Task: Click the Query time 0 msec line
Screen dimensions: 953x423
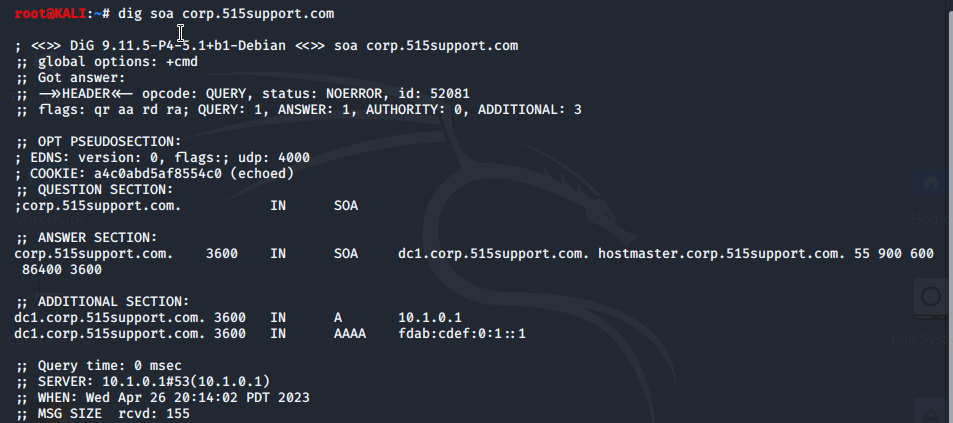Action: click(x=99, y=365)
